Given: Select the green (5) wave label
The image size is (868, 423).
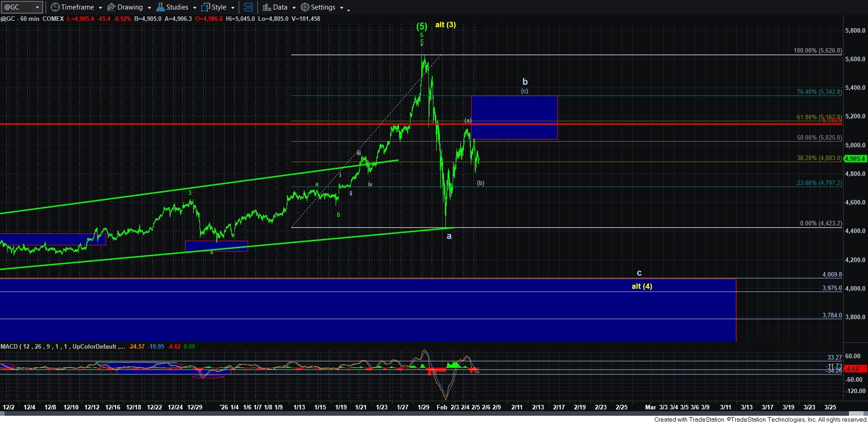Looking at the screenshot, I should (x=422, y=26).
